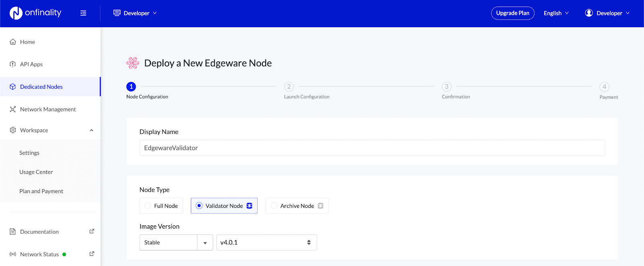Open the English language dropdown
Viewport: 644px width, 266px height.
click(x=556, y=13)
